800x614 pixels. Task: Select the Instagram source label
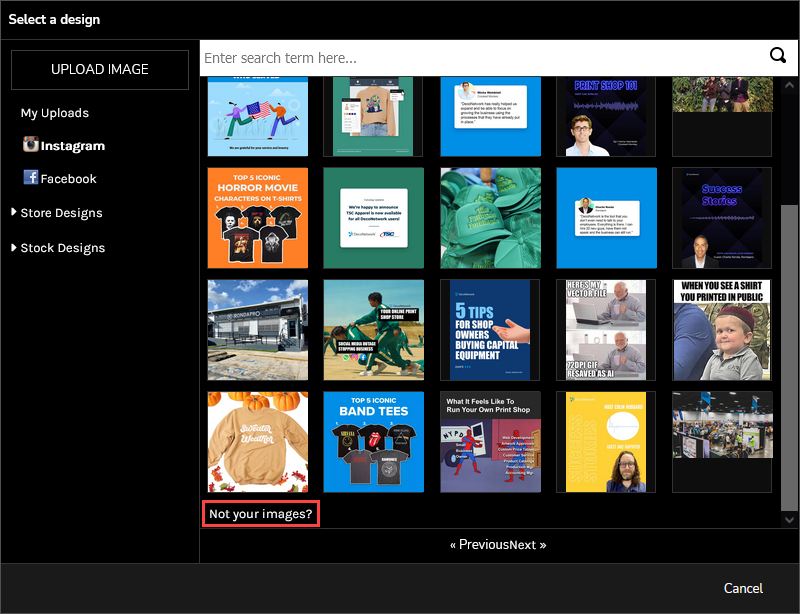pyautogui.click(x=72, y=146)
